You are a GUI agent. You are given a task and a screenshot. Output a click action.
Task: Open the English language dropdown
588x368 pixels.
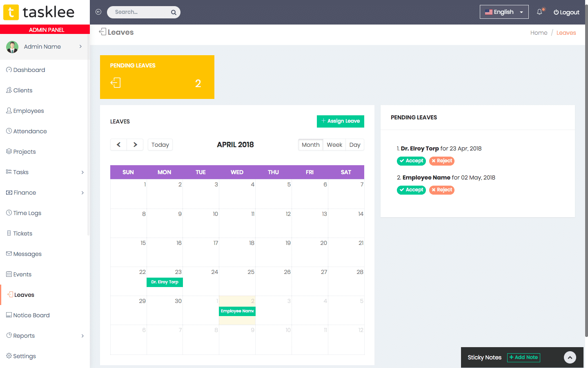tap(504, 12)
